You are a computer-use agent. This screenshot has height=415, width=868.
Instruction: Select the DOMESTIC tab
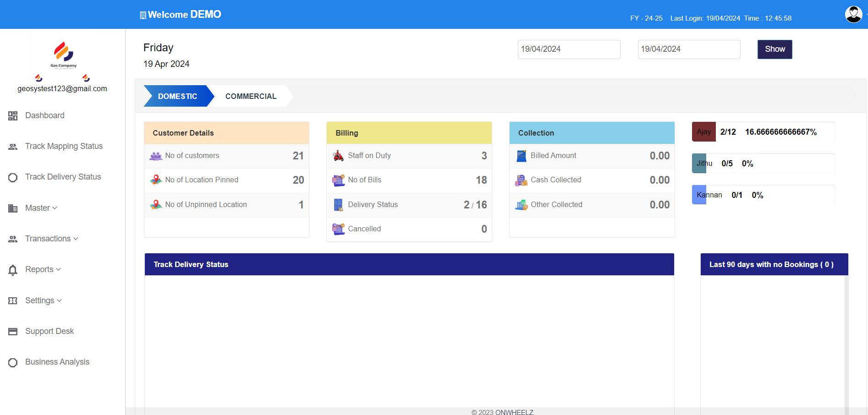point(177,96)
